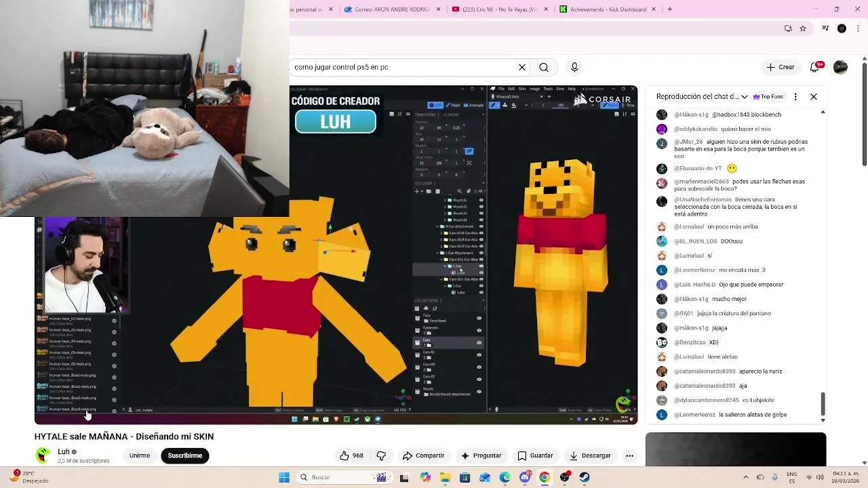Click the chat panel scrollbar thumb

coord(823,404)
